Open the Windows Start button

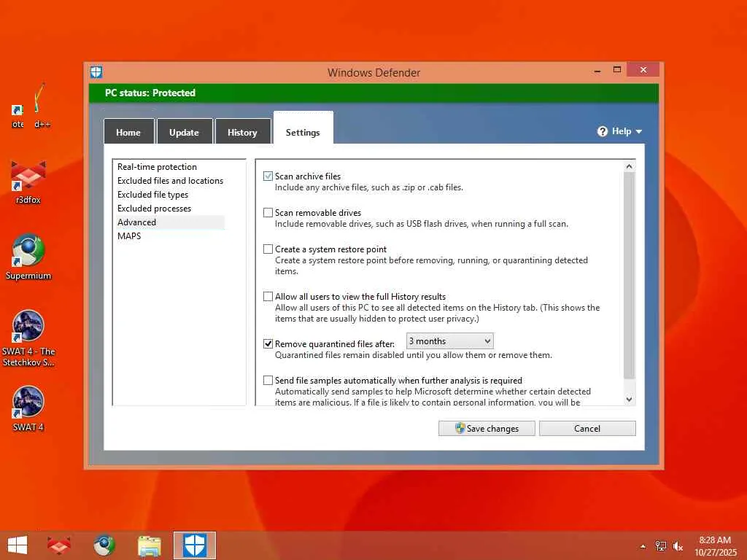(x=18, y=545)
